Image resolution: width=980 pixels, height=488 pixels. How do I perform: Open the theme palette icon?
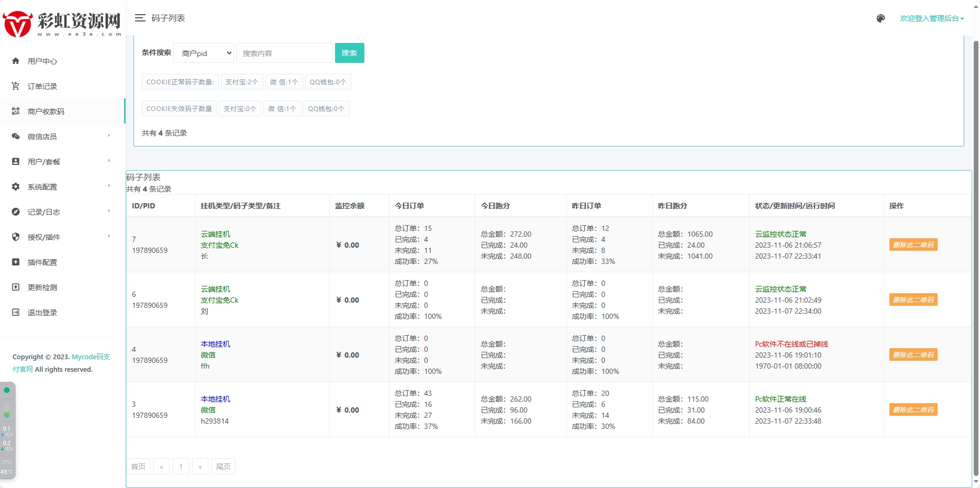881,18
